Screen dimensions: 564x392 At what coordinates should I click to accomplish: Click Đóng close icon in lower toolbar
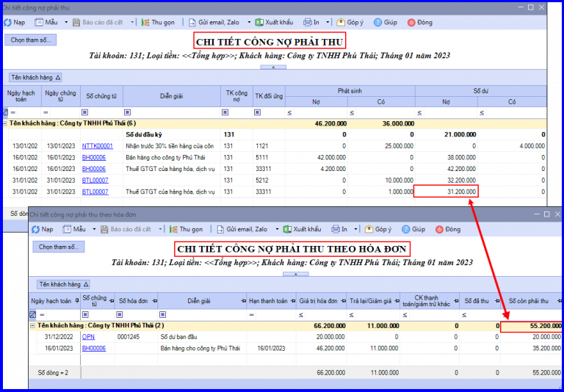[x=440, y=229]
